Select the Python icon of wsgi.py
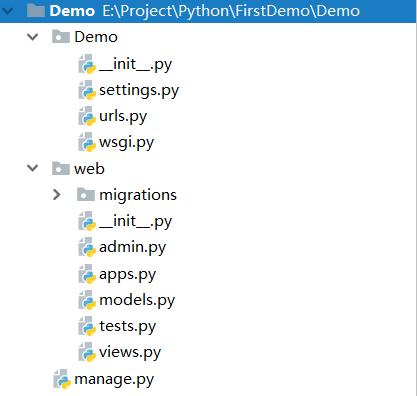The height and width of the screenshot is (396, 417). tap(87, 142)
